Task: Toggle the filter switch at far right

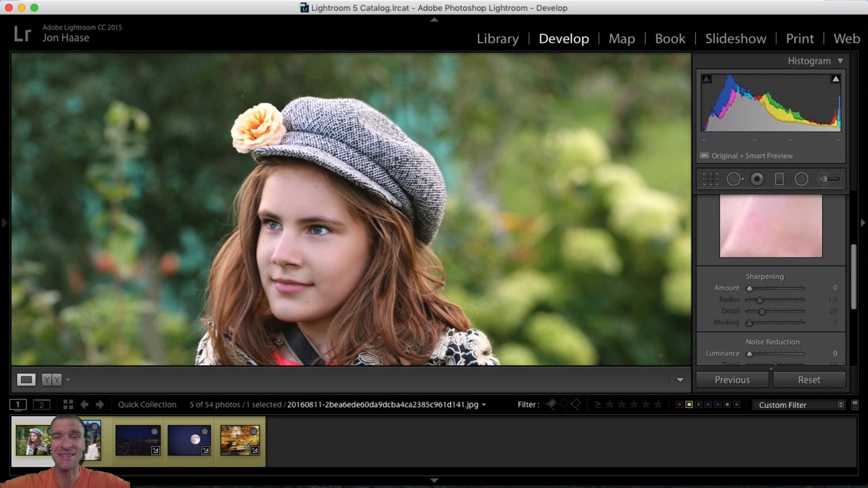Action: tap(854, 405)
